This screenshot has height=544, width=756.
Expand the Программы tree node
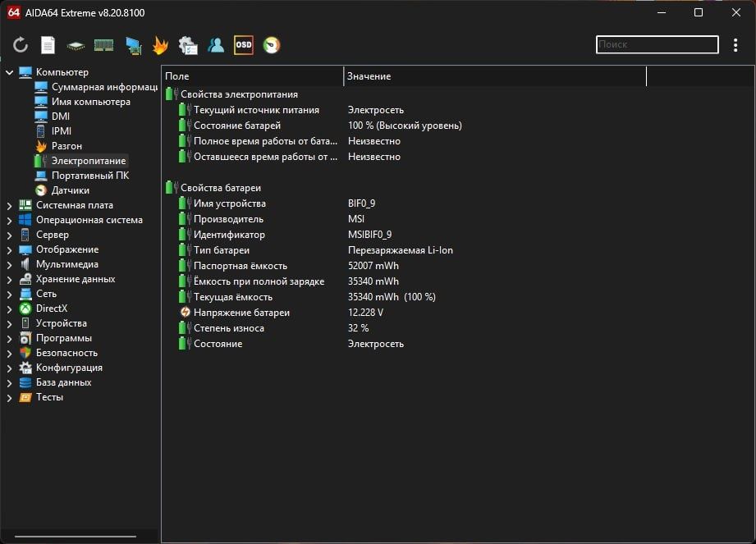(x=9, y=338)
